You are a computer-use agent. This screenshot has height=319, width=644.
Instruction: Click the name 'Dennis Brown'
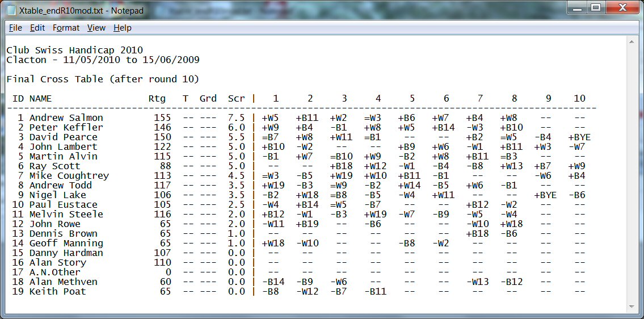pos(63,234)
